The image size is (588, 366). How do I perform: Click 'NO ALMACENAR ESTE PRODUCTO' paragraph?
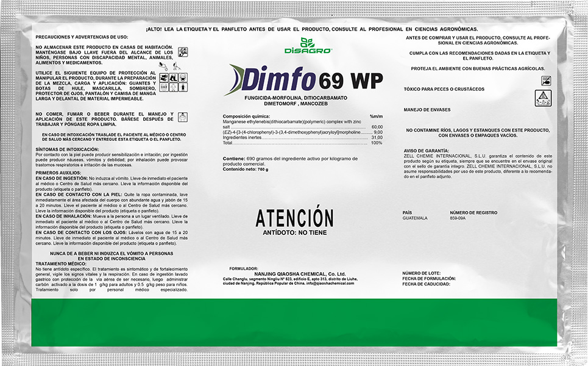[104, 55]
